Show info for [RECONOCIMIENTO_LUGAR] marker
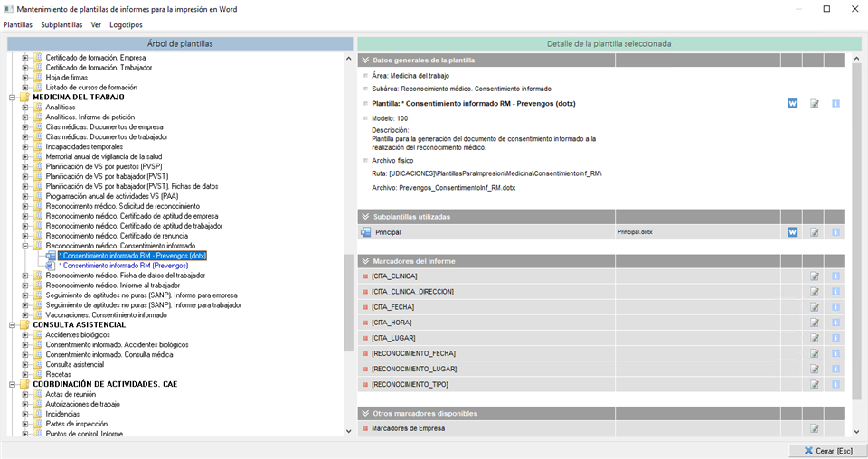 (835, 369)
